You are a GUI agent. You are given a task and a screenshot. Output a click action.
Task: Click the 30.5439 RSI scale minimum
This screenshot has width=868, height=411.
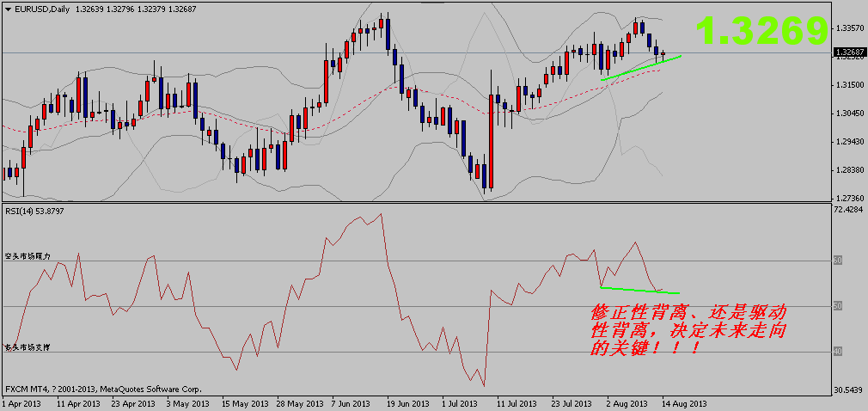click(849, 390)
